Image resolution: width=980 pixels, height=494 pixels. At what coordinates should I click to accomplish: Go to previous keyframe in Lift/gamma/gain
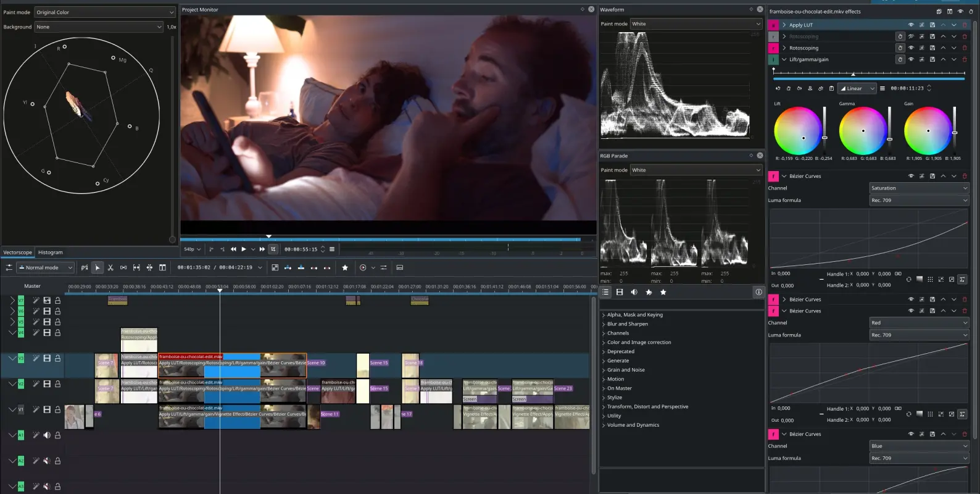click(778, 88)
